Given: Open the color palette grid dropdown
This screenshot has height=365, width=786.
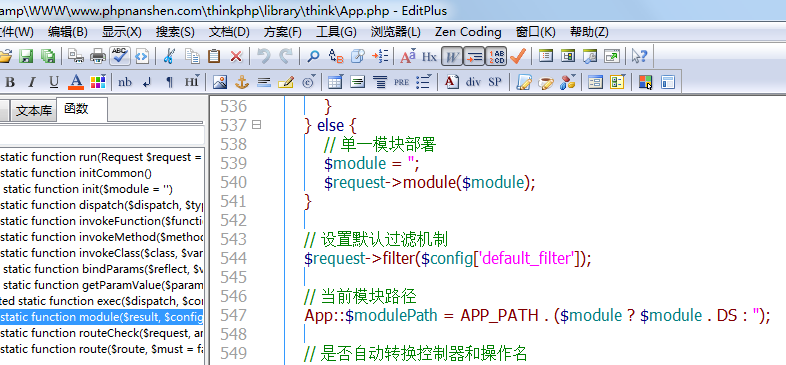Looking at the screenshot, I should [98, 82].
